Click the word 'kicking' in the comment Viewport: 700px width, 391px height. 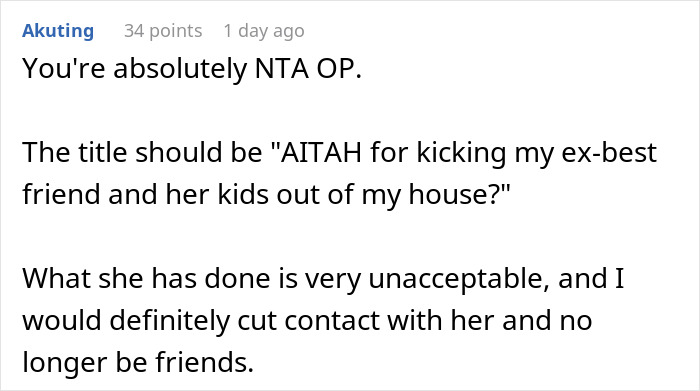tap(462, 153)
